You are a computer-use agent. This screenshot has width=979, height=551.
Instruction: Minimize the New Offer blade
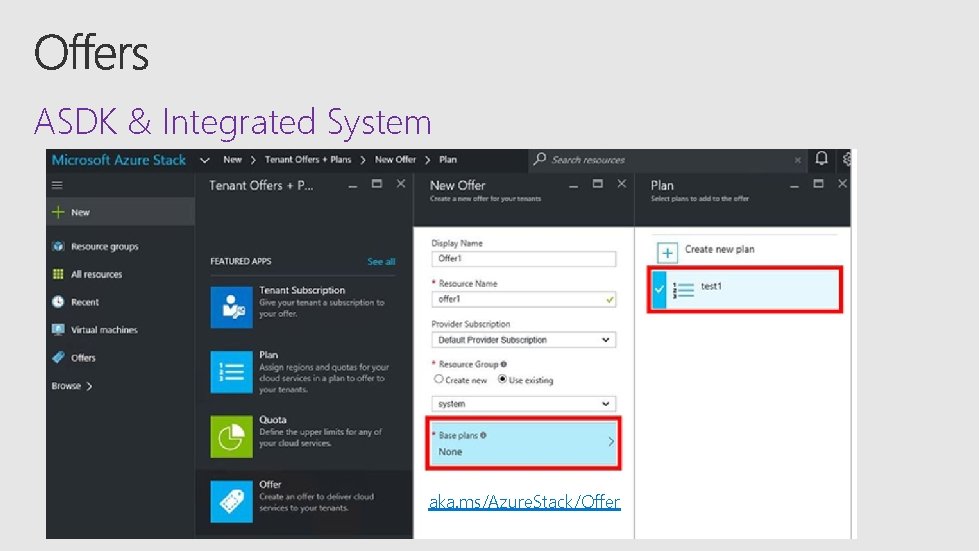(573, 186)
